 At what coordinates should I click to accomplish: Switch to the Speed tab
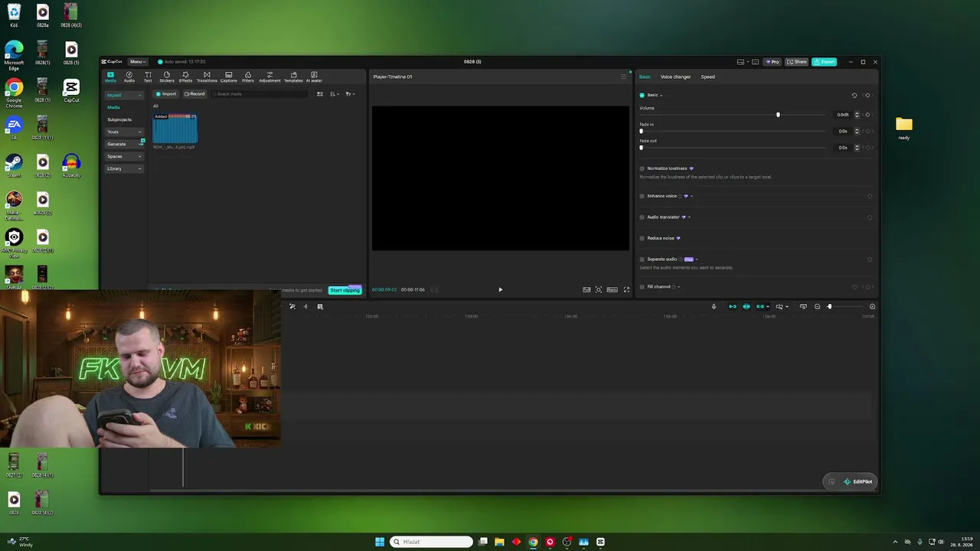click(x=708, y=77)
